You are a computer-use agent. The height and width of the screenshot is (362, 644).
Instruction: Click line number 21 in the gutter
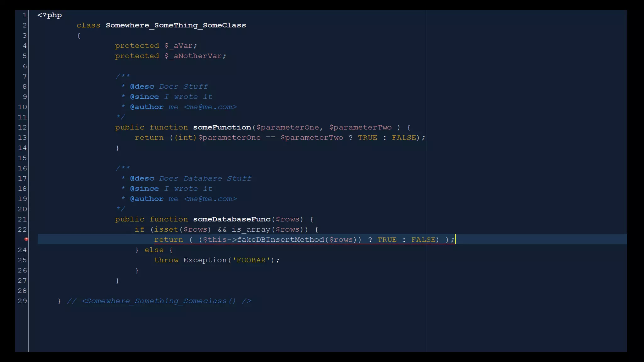click(22, 219)
